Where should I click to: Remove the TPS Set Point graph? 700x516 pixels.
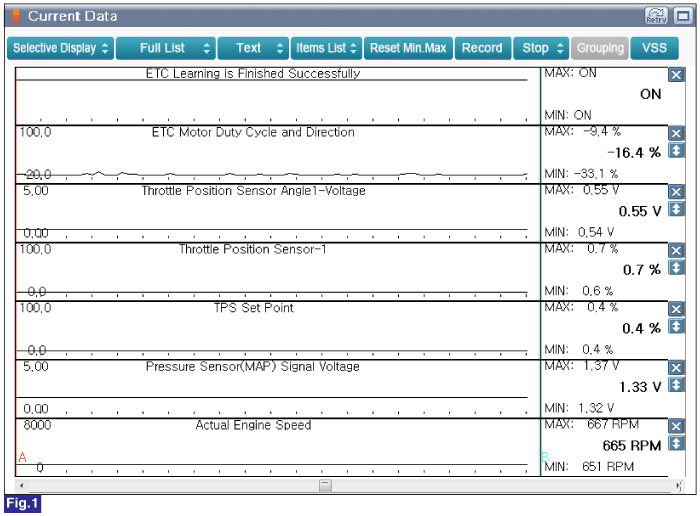coord(676,309)
